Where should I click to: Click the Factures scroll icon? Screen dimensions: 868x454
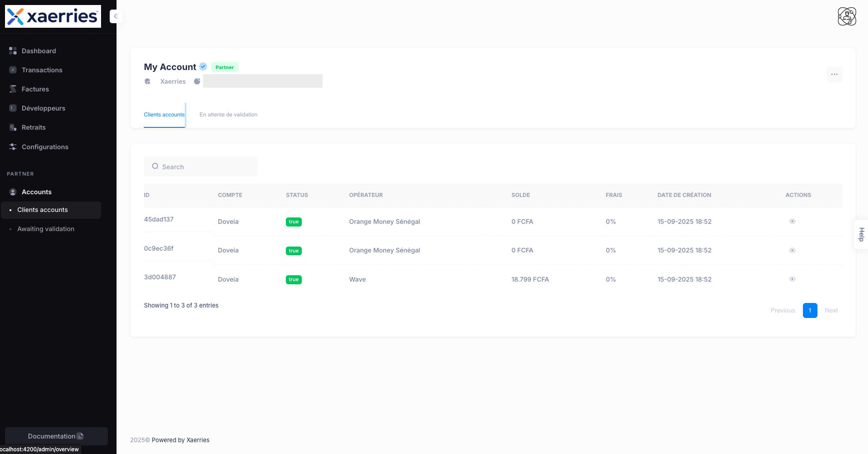(13, 89)
